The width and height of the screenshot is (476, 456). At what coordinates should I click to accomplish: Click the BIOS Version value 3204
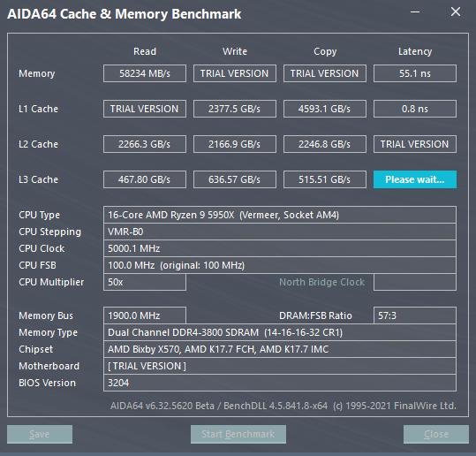pyautogui.click(x=280, y=383)
